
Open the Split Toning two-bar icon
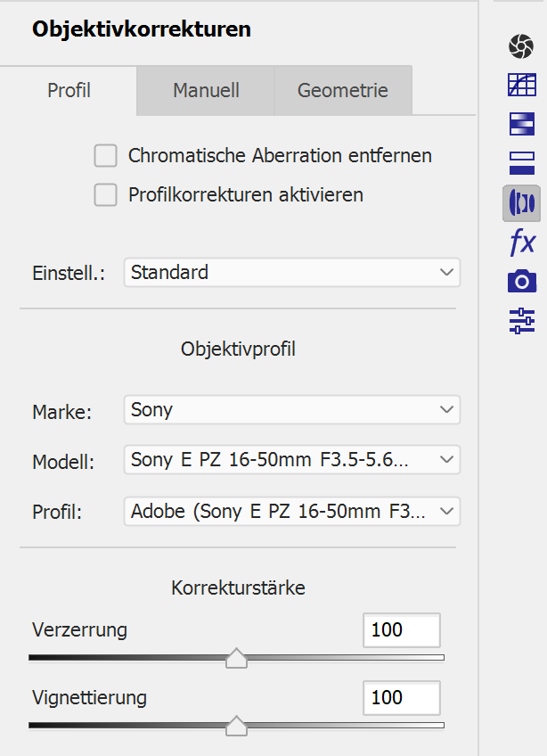click(521, 163)
